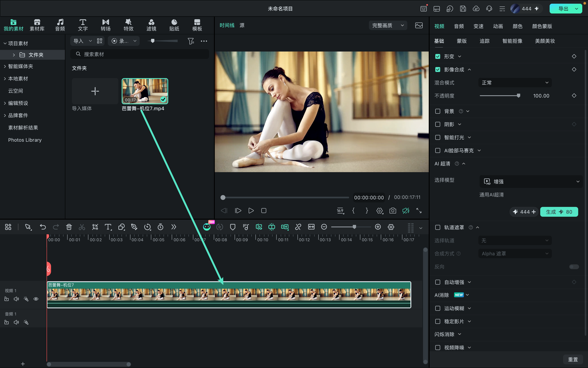Viewport: 588px width, 368px height.
Task: Switch to the 变速 tab
Action: coord(478,26)
